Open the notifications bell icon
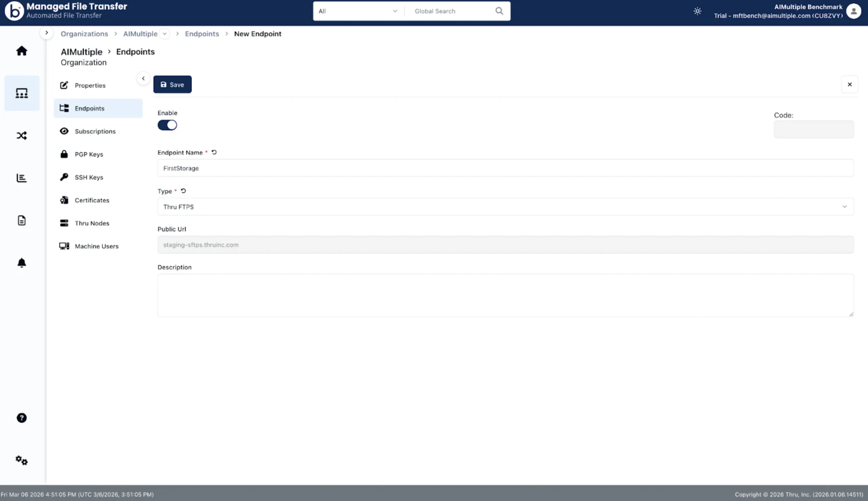Screen dimensions: 868x501 pos(22,263)
